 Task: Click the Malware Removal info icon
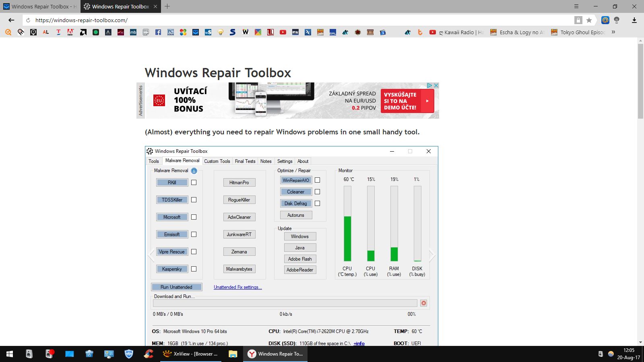[x=194, y=171]
